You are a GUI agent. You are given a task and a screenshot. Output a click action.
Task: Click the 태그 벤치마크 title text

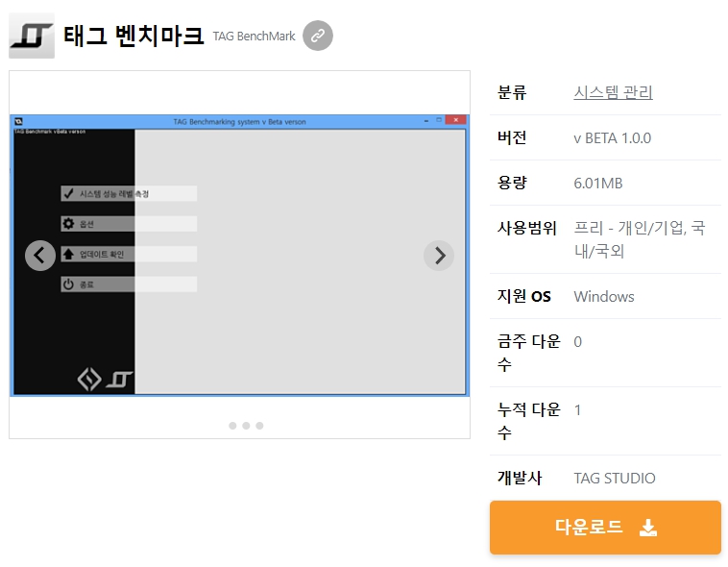pos(133,36)
